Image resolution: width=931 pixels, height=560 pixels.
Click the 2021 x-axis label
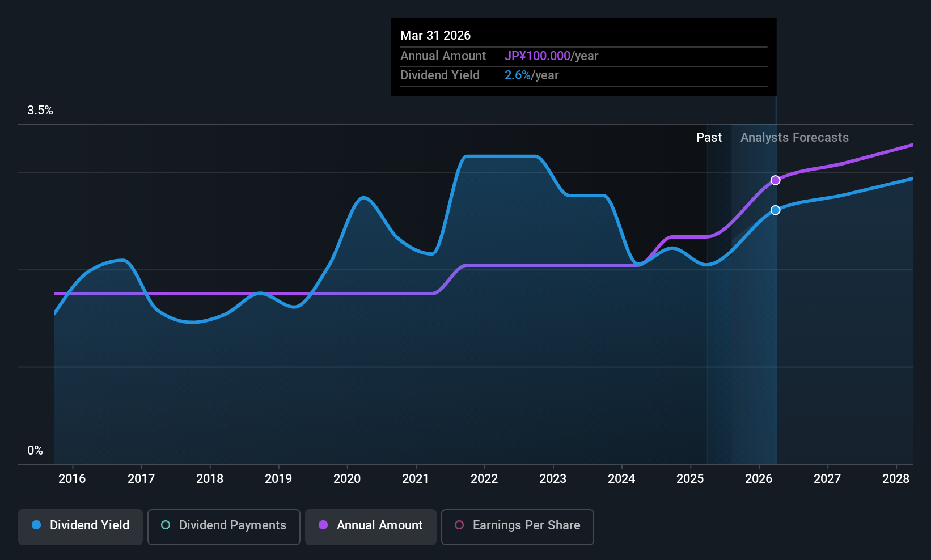[416, 479]
